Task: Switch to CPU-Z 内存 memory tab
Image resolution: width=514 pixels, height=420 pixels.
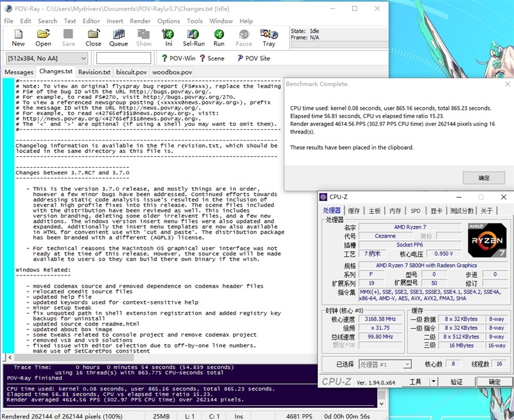Action: (x=395, y=211)
